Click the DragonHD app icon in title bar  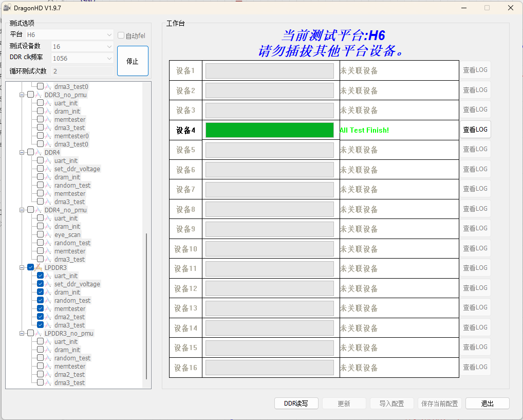point(7,8)
